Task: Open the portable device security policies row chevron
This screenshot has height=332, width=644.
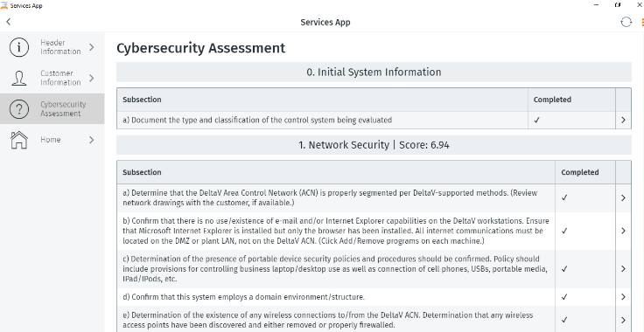Action: (x=623, y=269)
